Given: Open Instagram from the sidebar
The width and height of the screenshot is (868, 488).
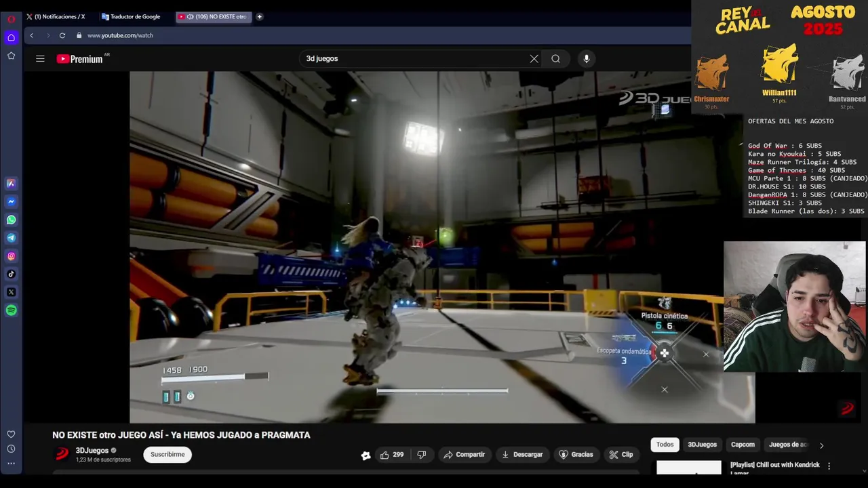Looking at the screenshot, I should (x=11, y=256).
